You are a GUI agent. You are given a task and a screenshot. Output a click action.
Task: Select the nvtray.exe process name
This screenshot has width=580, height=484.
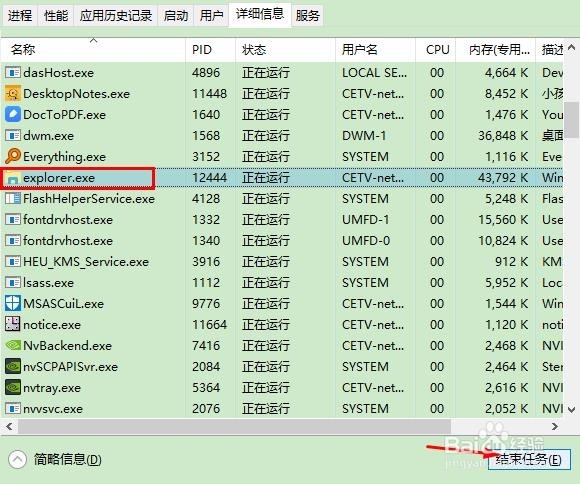point(52,388)
